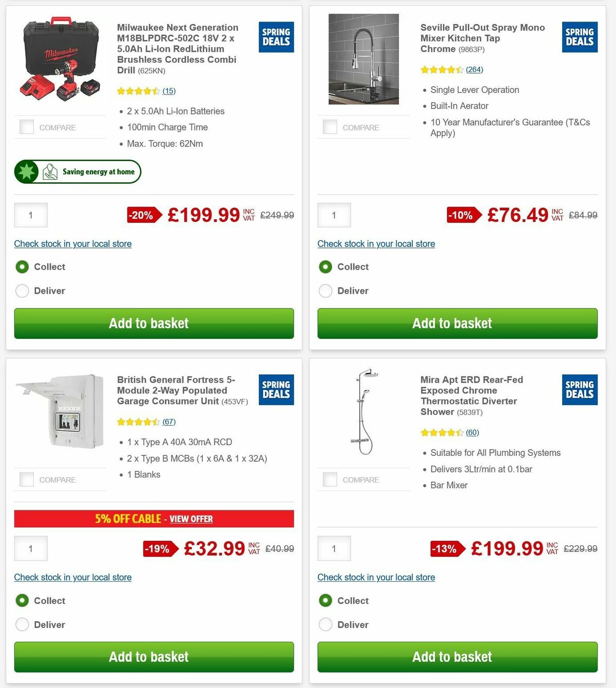Click quantity field for the consumer unit
The height and width of the screenshot is (688, 616).
pos(30,548)
